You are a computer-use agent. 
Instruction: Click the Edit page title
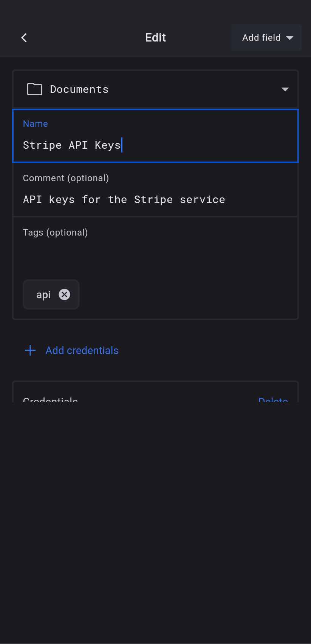155,38
